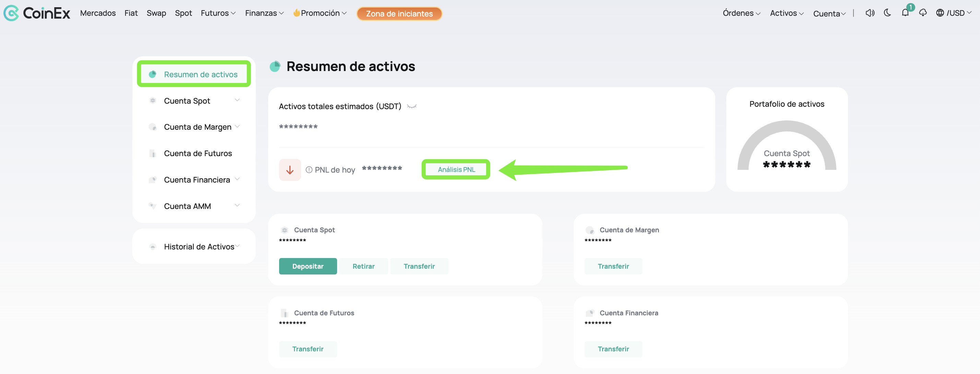Click the download app cloud icon
The height and width of the screenshot is (374, 980).
coord(922,13)
